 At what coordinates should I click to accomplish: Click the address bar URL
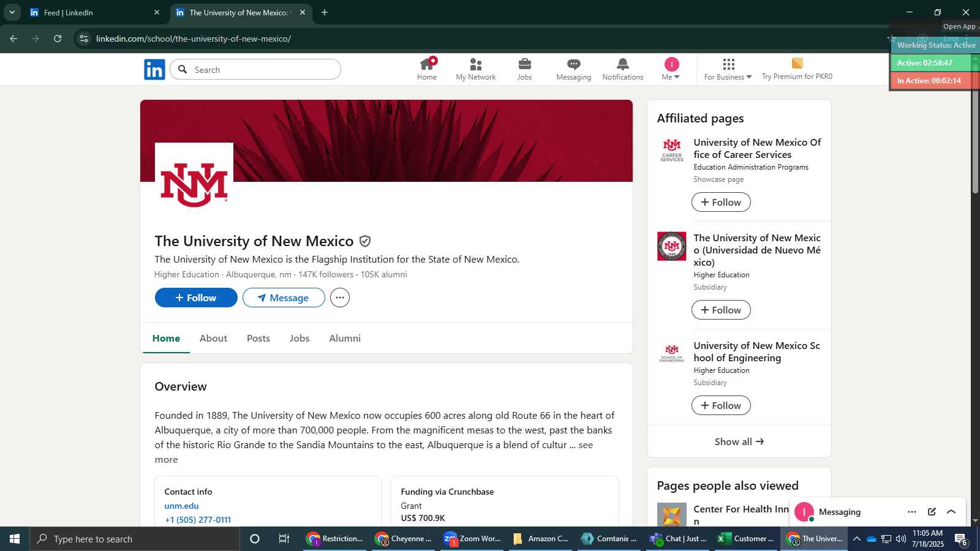point(194,39)
